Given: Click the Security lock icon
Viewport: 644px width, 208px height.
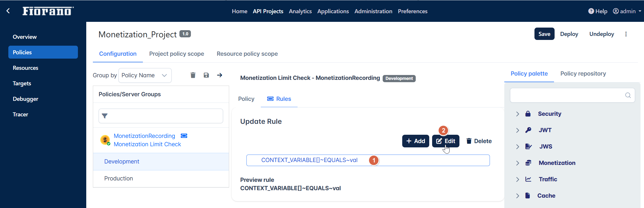Looking at the screenshot, I should 528,114.
